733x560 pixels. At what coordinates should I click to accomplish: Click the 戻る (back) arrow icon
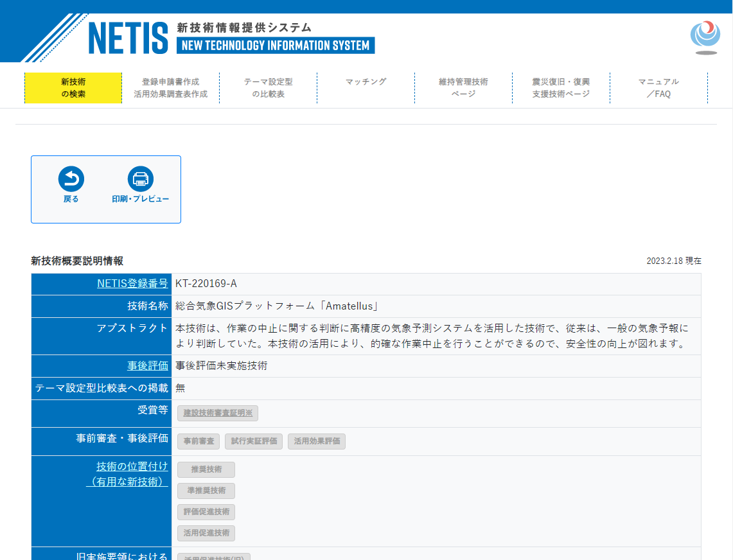click(x=71, y=179)
